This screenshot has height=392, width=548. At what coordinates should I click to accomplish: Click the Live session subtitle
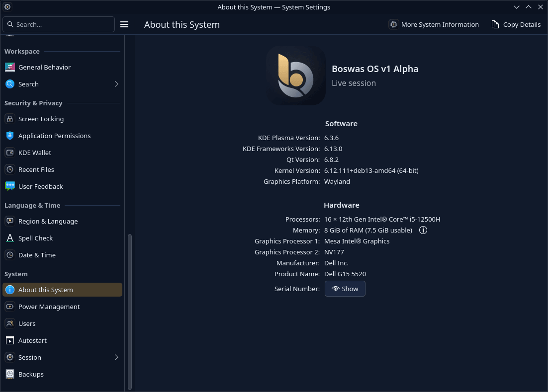(354, 83)
